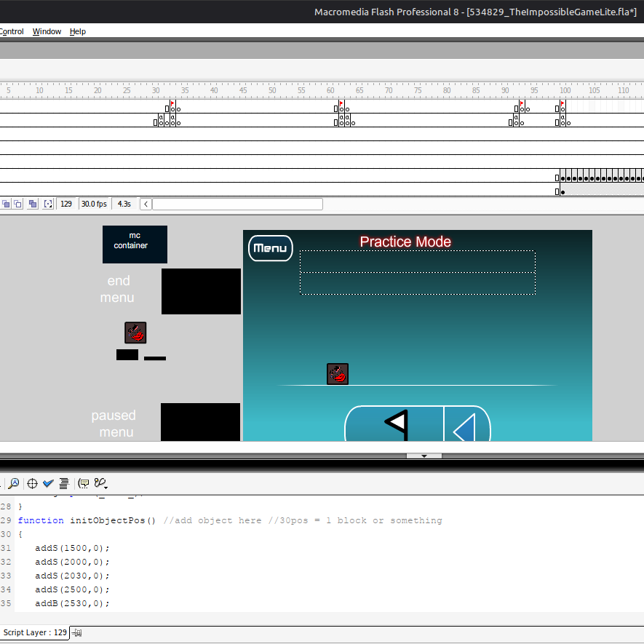
Task: Click the Show Code Hint icon
Action: 84,483
